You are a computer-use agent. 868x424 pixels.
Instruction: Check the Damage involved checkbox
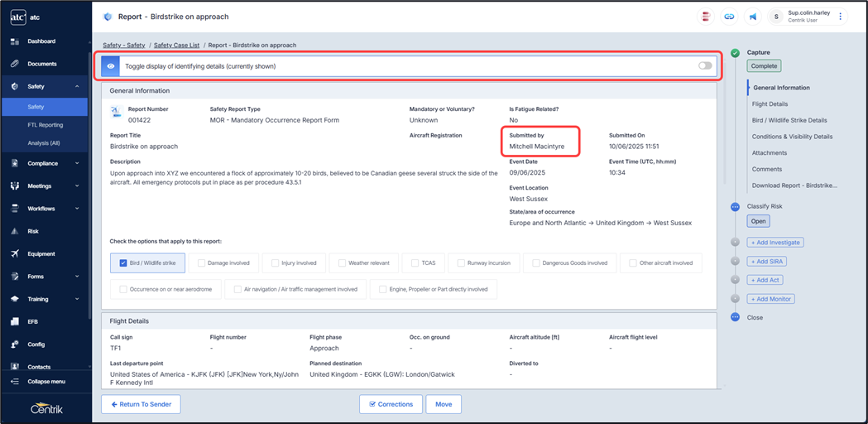pos(201,263)
